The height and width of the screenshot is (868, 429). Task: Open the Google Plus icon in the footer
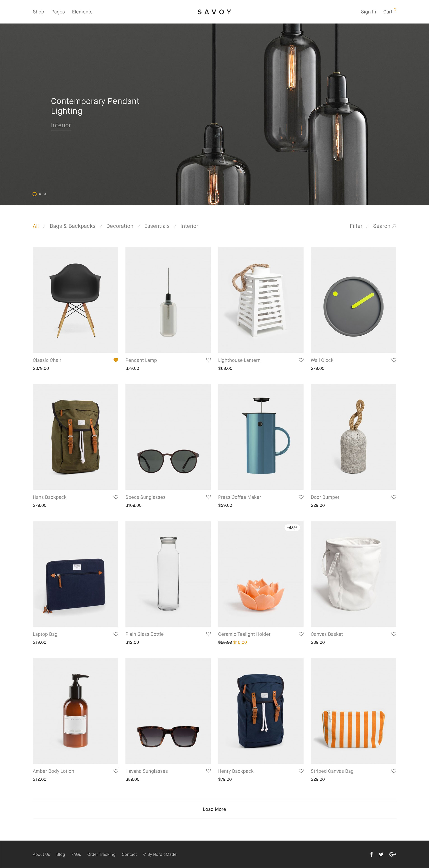[x=393, y=854]
